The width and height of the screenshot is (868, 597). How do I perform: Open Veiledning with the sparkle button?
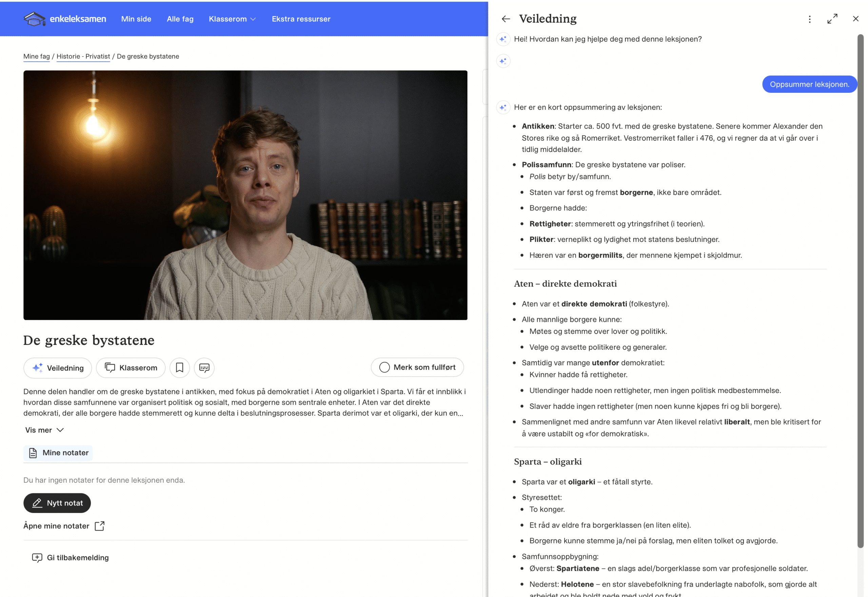(x=58, y=368)
